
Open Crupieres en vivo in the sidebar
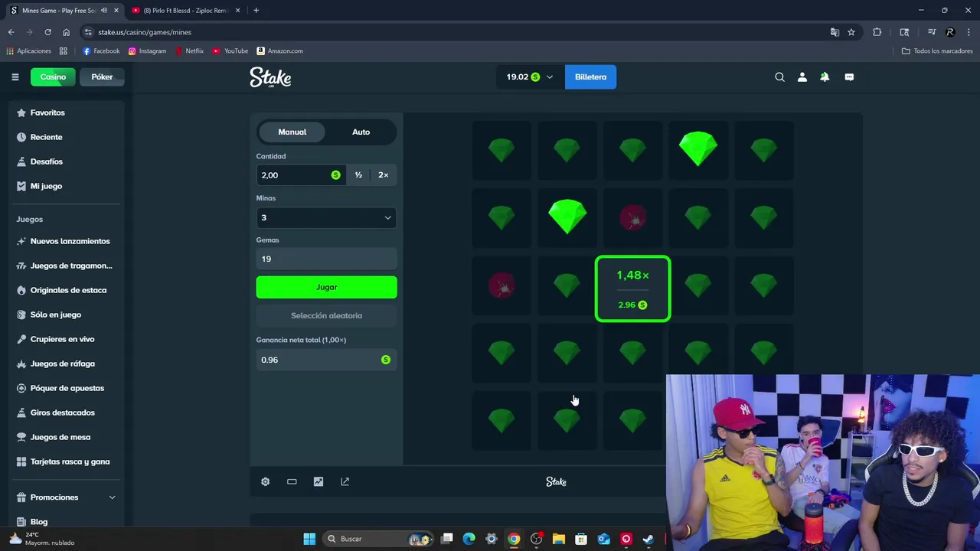click(67, 339)
